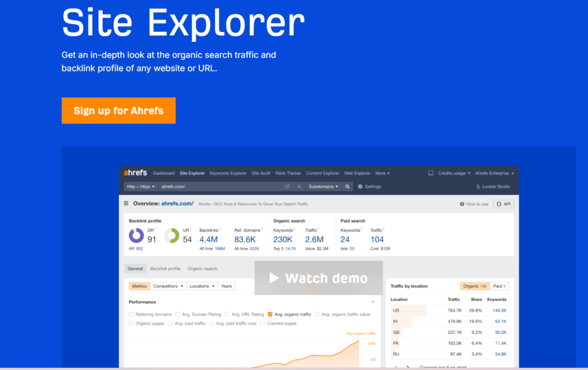Viewport: 588px width, 370px height.
Task: Click the organic Keywords 230K value
Action: [283, 239]
